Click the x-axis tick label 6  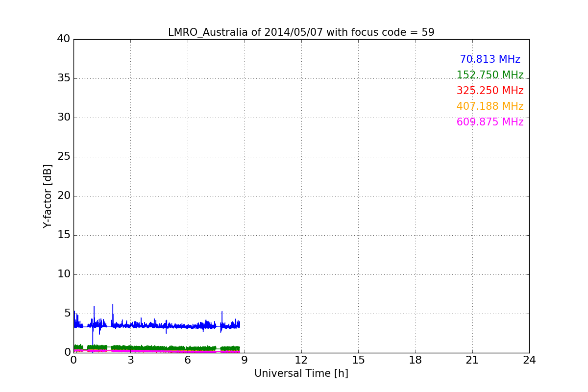[187, 360]
